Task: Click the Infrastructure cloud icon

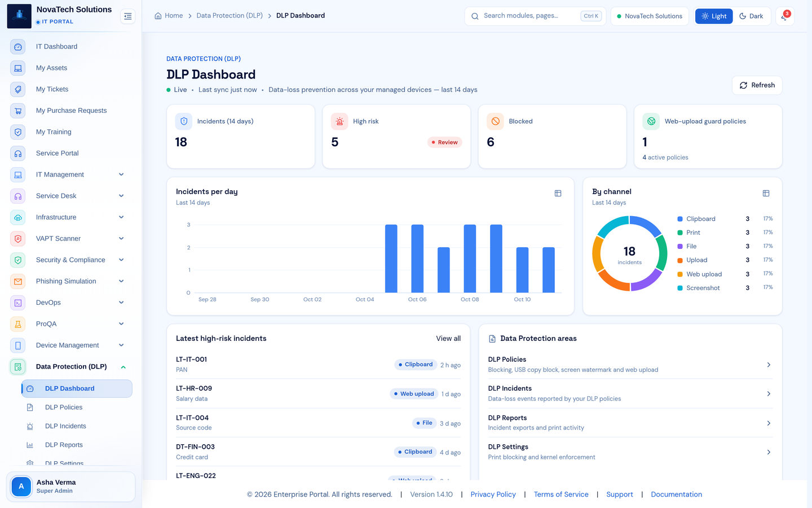Action: 18,217
